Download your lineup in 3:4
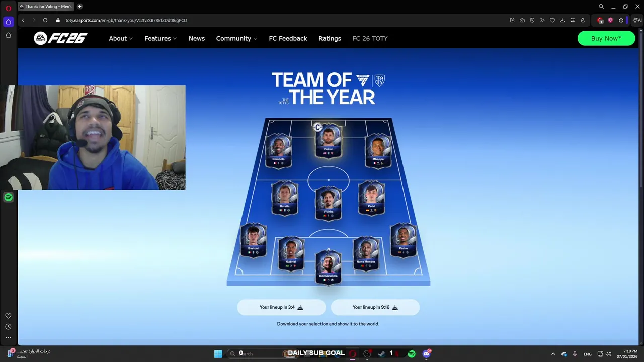 pyautogui.click(x=281, y=307)
